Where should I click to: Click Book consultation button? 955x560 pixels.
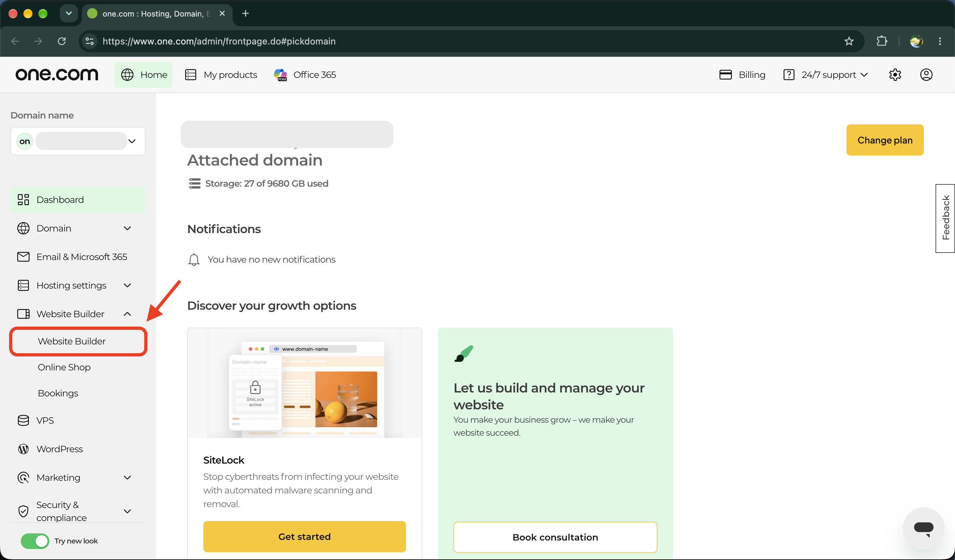(x=555, y=537)
